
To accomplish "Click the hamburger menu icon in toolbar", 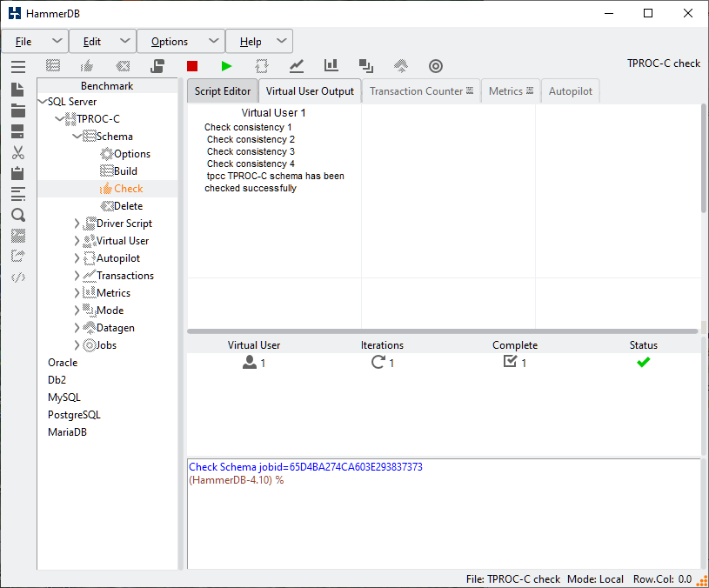I will pyautogui.click(x=18, y=66).
